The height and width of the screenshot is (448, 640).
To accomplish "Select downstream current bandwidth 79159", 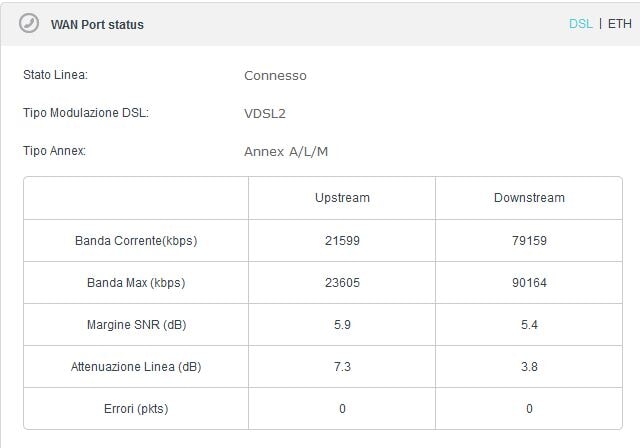I will tap(529, 240).
